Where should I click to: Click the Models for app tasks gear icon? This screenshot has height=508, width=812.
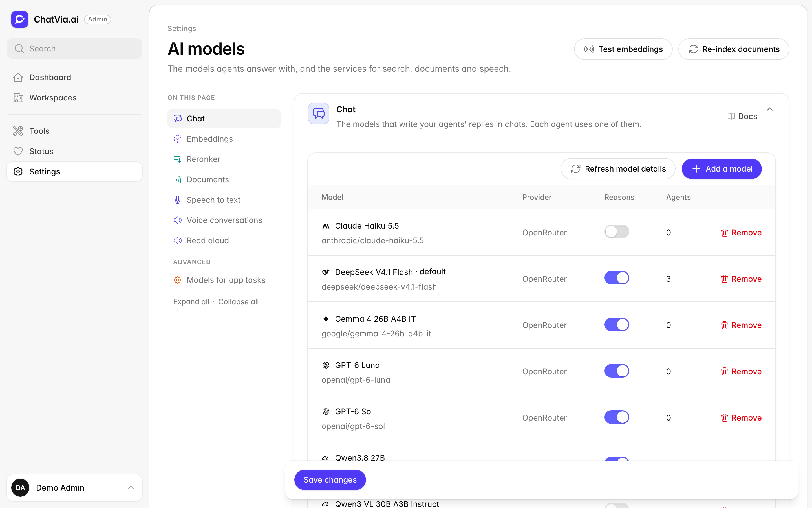click(x=178, y=280)
